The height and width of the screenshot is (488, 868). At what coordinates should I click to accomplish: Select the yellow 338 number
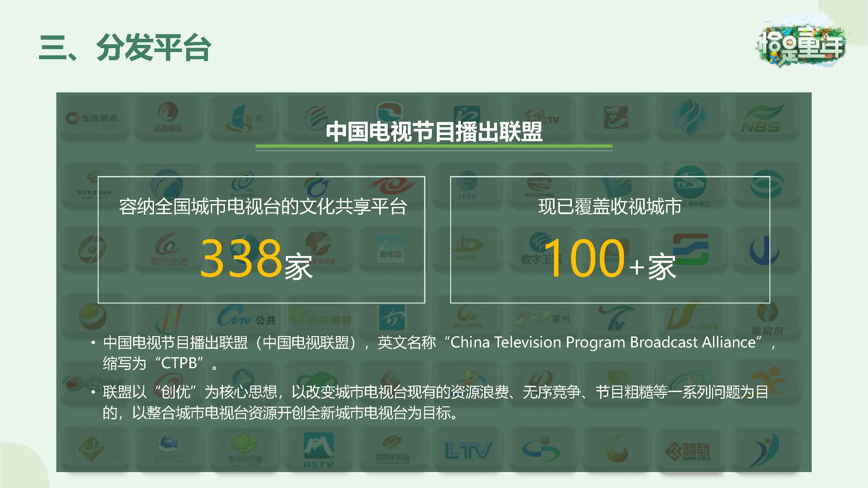click(241, 258)
